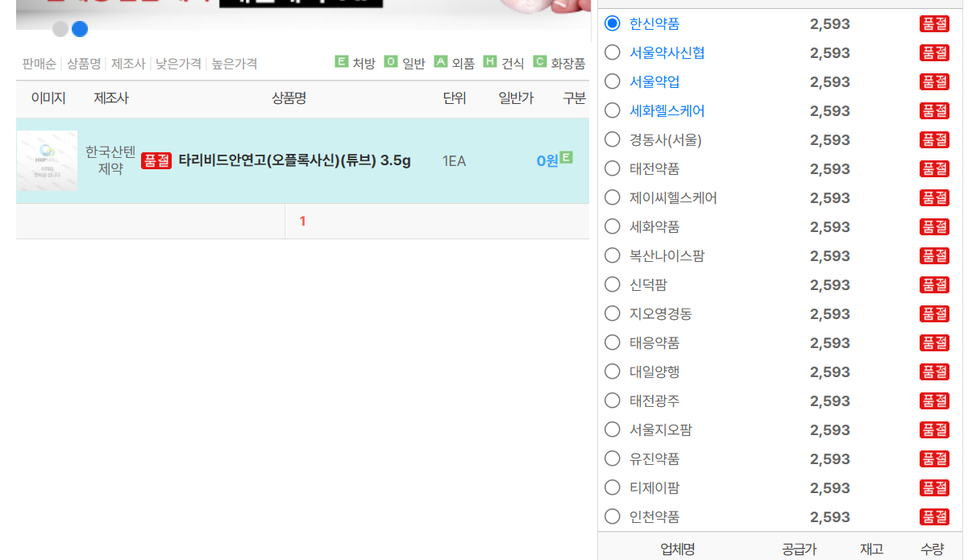Viewport: 968px width, 560px height.
Task: Click the 일반가 column header
Action: (x=516, y=98)
